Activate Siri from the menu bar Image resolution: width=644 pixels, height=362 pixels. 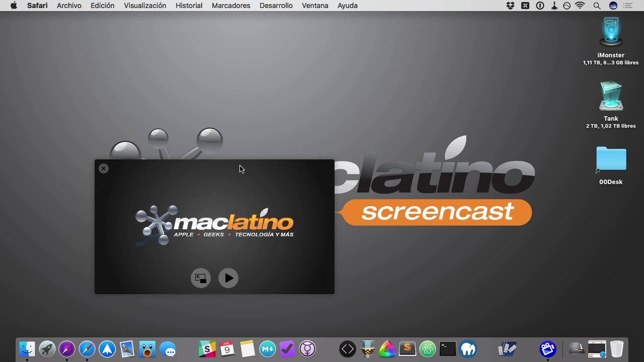[x=613, y=6]
